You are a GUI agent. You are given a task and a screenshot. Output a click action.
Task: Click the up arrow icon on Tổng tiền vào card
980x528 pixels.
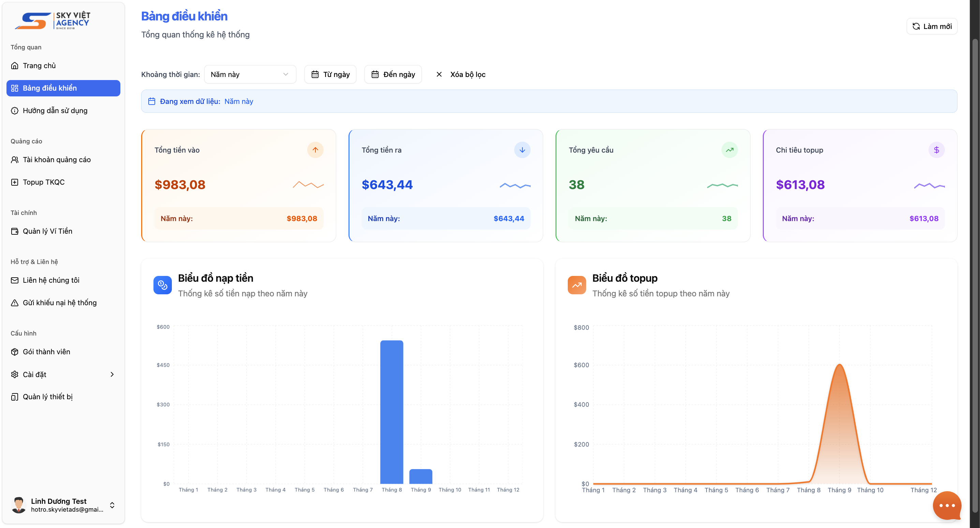point(315,150)
